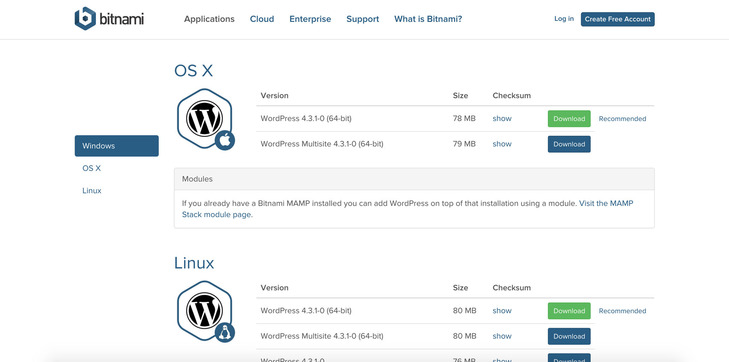
Task: Click the Apple badge icon
Action: (x=225, y=140)
